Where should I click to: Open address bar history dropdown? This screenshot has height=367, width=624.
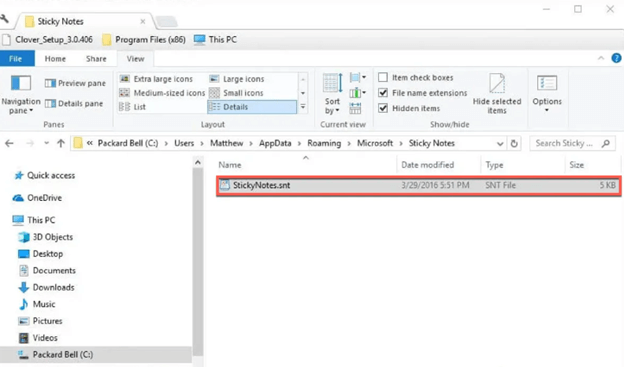(500, 144)
